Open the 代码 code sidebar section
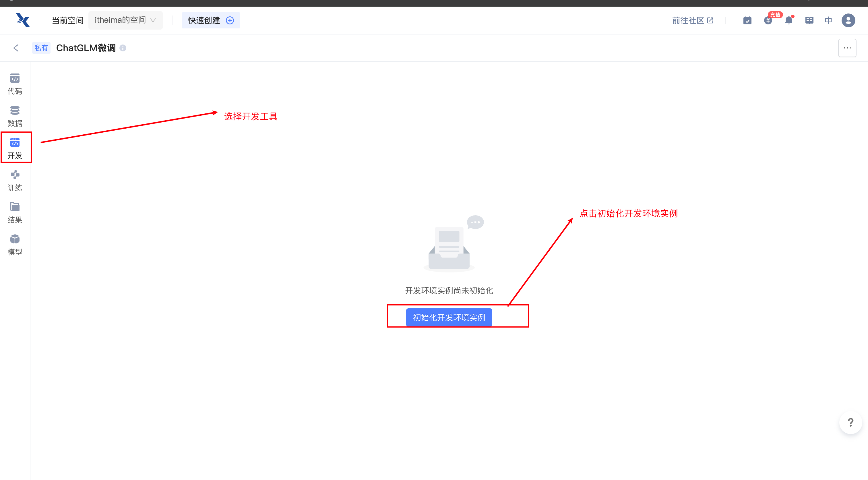The image size is (868, 480). tap(15, 84)
